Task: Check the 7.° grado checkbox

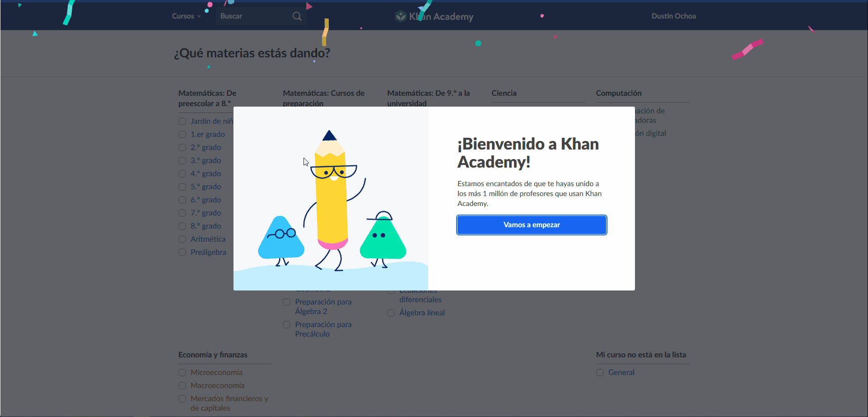Action: (x=182, y=213)
